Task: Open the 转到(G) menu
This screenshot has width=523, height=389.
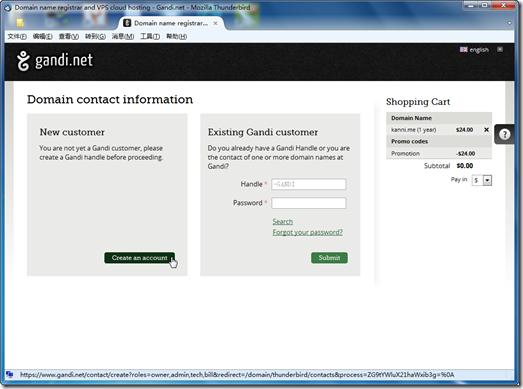Action: click(95, 36)
